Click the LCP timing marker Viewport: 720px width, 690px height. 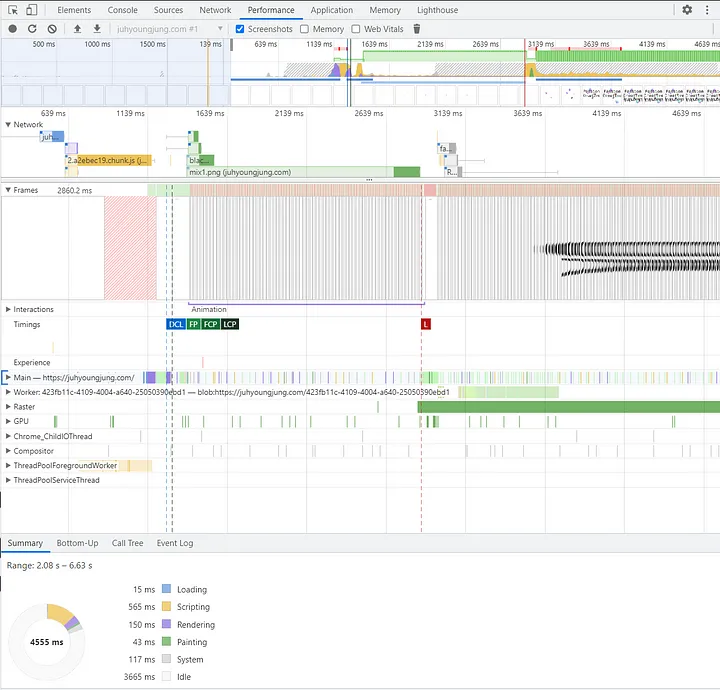[230, 324]
